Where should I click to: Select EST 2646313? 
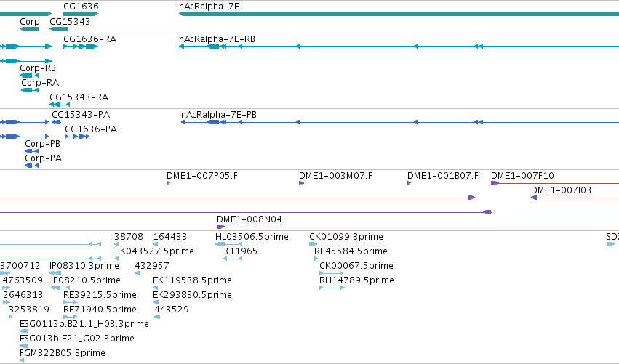coord(7,302)
